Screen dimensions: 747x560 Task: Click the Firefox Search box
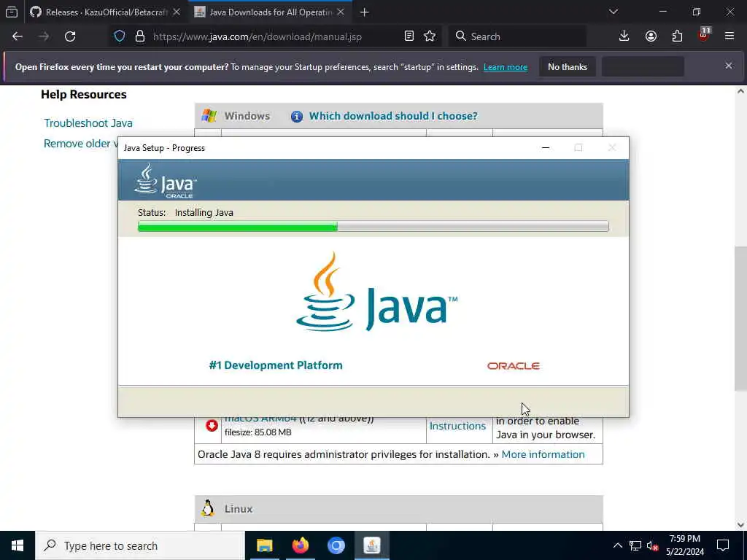pyautogui.click(x=517, y=36)
